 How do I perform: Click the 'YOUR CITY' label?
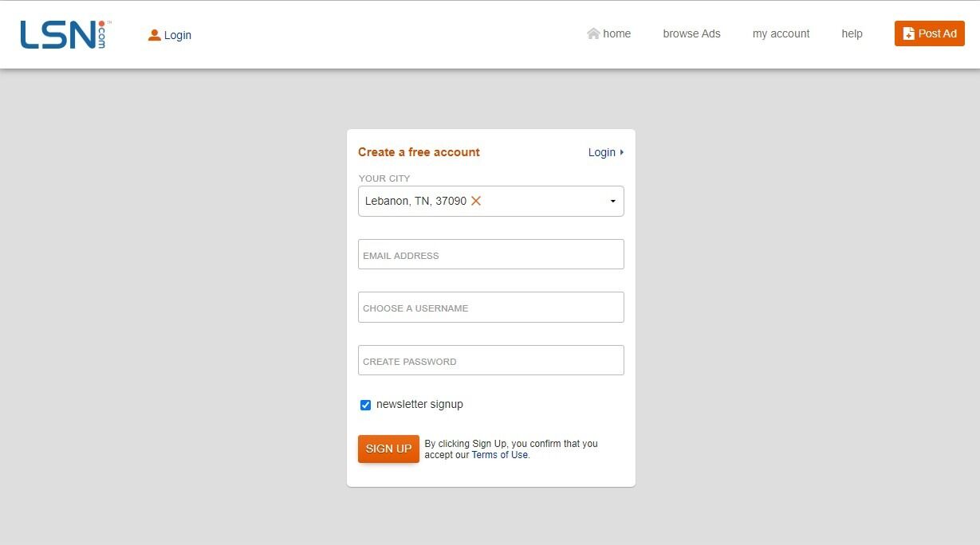tap(384, 178)
